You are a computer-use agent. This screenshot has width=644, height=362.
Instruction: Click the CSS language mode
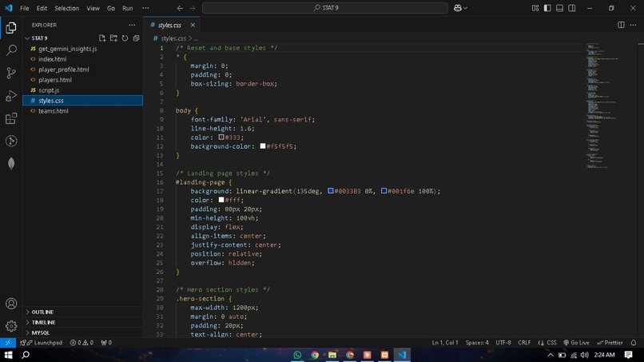[x=551, y=343]
